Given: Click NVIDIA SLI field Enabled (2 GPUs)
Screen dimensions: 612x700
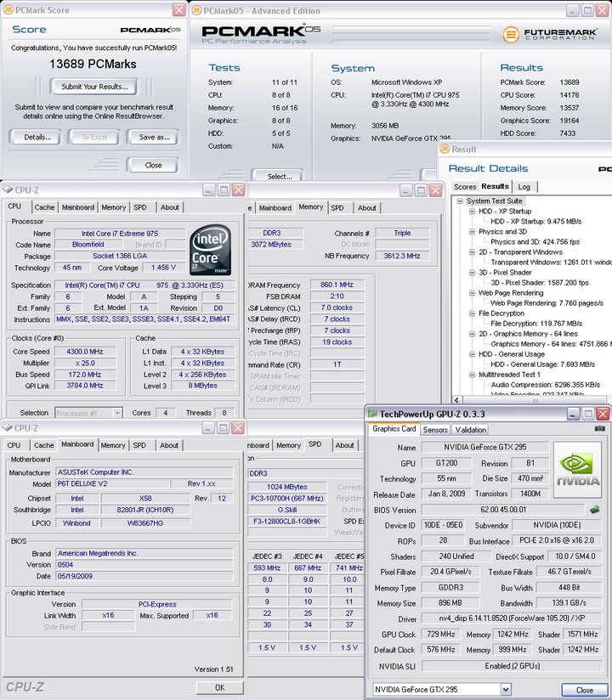Looking at the screenshot, I should coord(512,666).
